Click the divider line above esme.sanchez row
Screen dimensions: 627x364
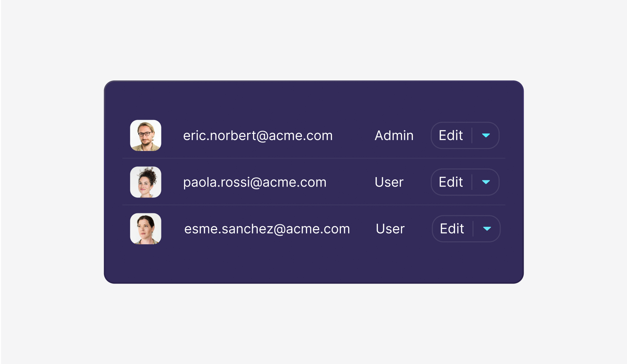point(313,205)
